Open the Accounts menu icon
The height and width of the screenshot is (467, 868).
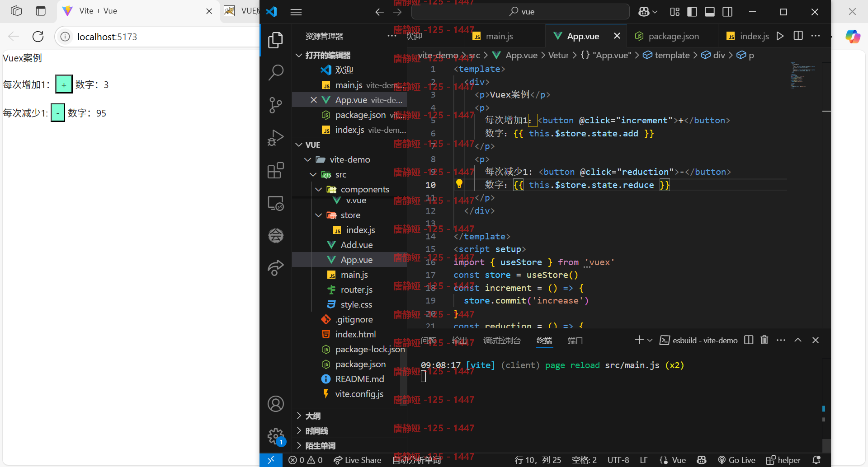click(x=276, y=404)
